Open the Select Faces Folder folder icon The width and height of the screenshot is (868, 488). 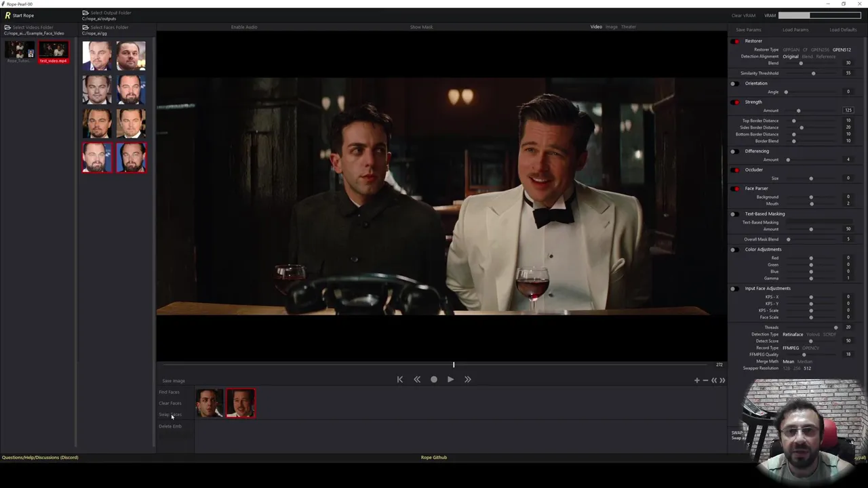[85, 27]
